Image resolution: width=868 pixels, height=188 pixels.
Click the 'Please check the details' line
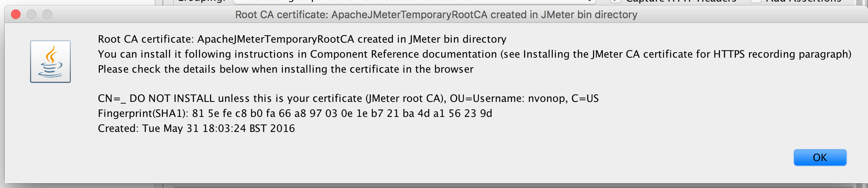[x=286, y=69]
